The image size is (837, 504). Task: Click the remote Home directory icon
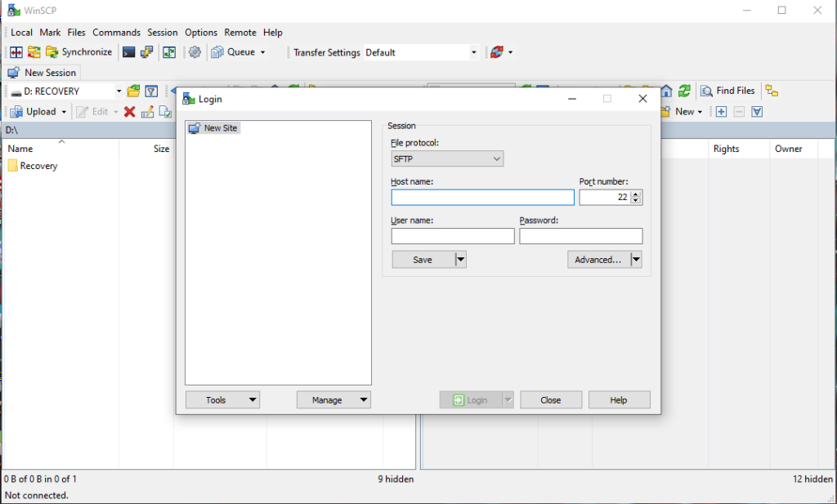[667, 91]
